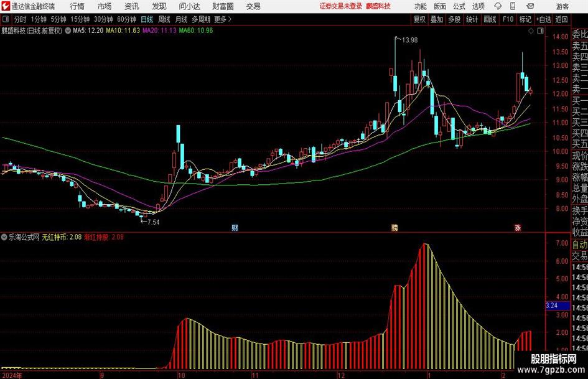The width and height of the screenshot is (588, 379).
Task: Switch to 60分钟 period
Action: coord(126,19)
